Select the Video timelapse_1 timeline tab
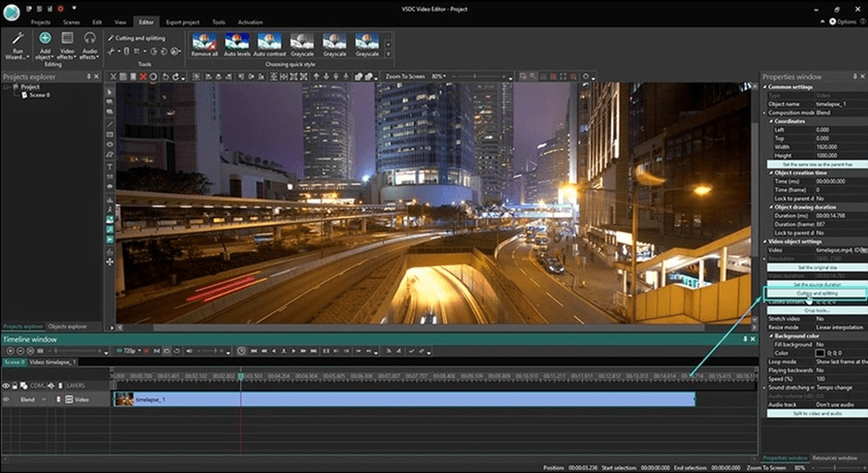Screen dimensions: 868x473 53,363
